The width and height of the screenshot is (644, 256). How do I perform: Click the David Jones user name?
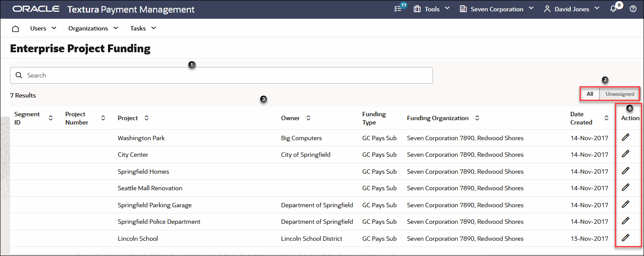(x=572, y=9)
